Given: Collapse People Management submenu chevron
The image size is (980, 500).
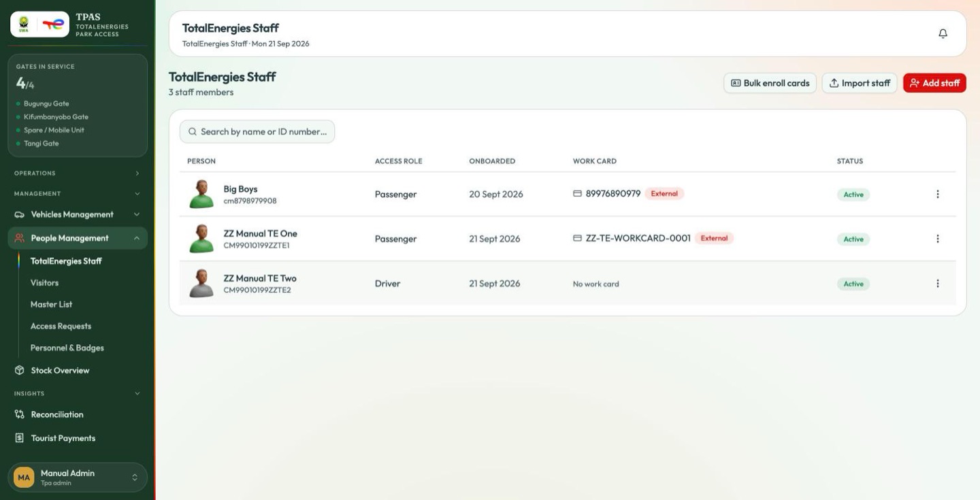Looking at the screenshot, I should pos(137,238).
